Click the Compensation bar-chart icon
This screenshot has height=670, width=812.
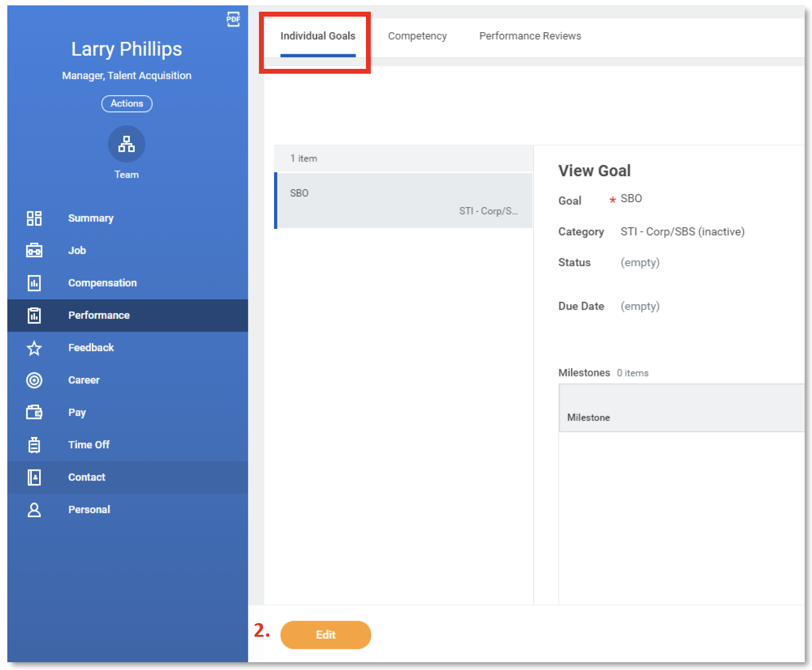(x=34, y=283)
